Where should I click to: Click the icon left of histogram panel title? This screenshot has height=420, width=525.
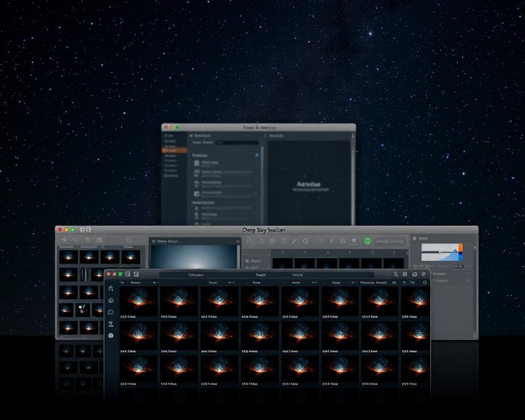coord(415,238)
